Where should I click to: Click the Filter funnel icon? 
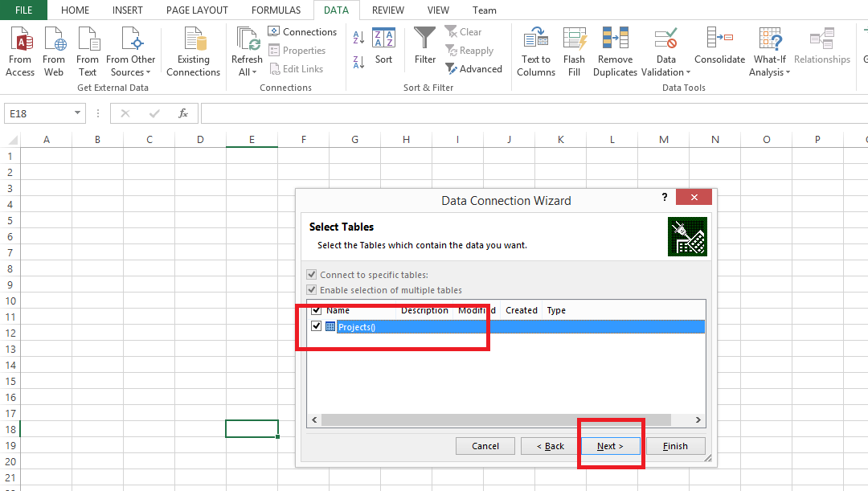[425, 39]
